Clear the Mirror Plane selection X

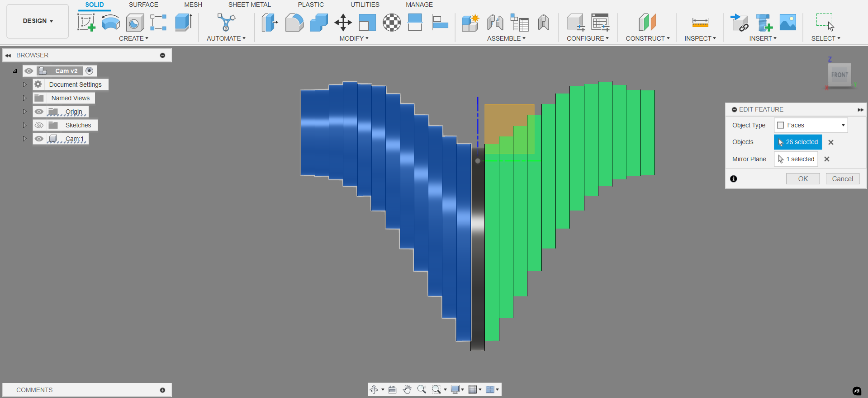827,159
